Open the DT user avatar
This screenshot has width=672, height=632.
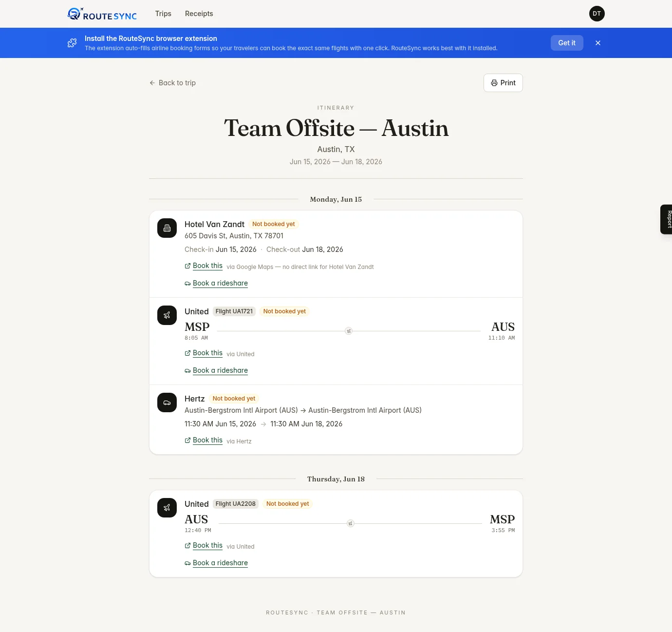tap(597, 14)
